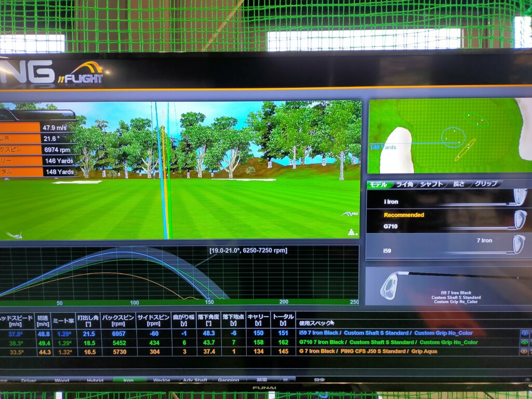Viewport: 532px width, 399px height.
Task: Open the Adv Shaft tab in the bottom bar
Action: click(x=195, y=380)
